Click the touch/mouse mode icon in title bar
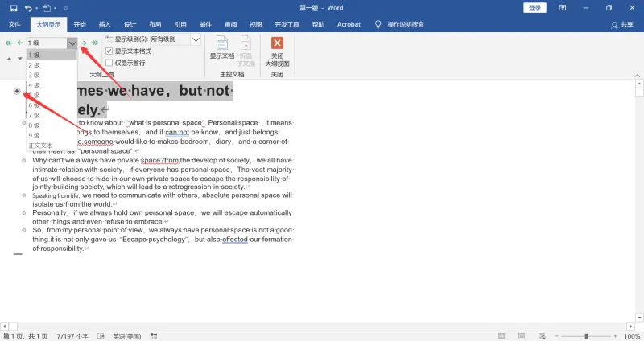Viewport: 644px width, 341px height. point(47,8)
